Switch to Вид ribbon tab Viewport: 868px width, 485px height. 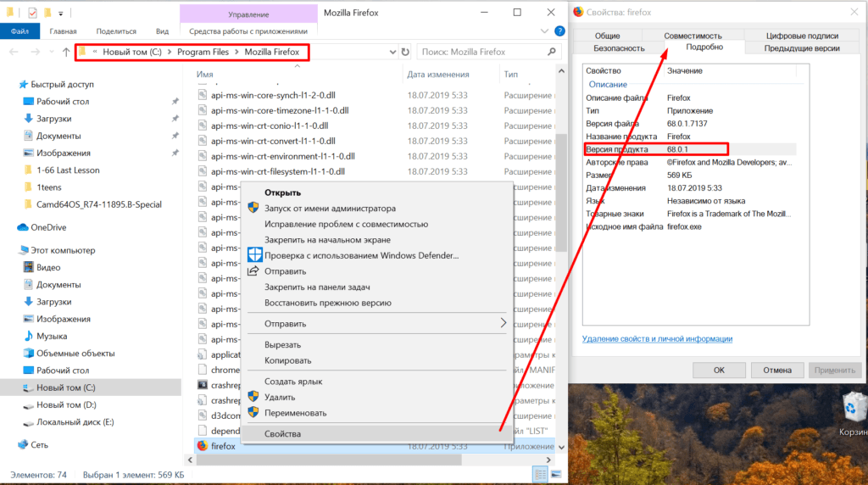point(162,31)
